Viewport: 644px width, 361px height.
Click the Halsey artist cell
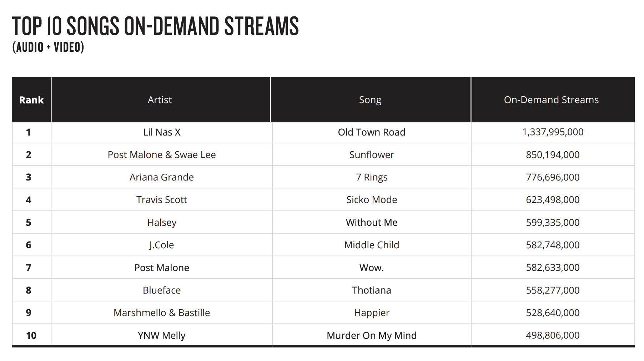point(162,223)
